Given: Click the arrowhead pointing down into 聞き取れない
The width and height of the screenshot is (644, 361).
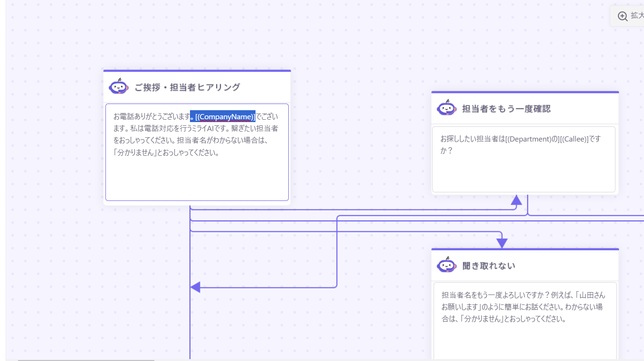Looking at the screenshot, I should tap(502, 243).
